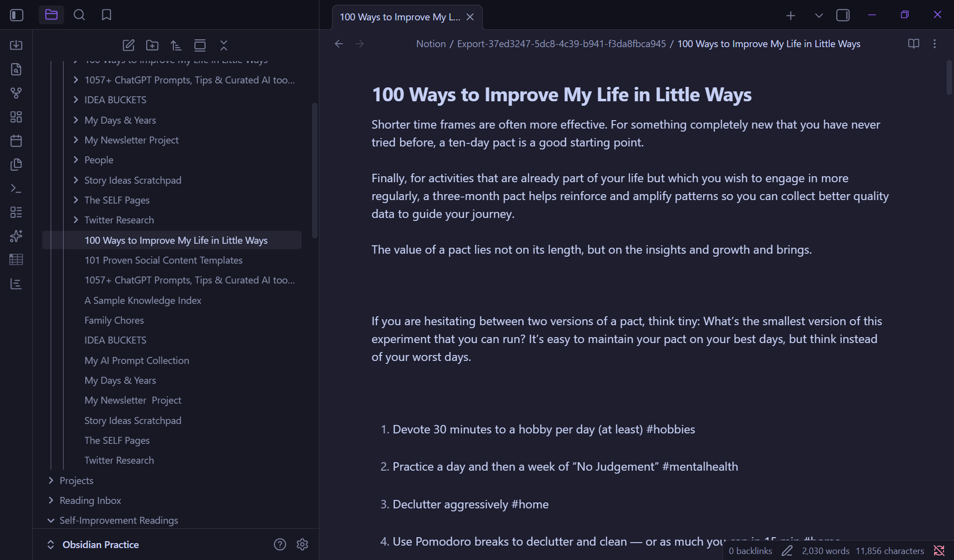Image resolution: width=954 pixels, height=560 pixels.
Task: Click the Notion breadcrumb link
Action: click(x=431, y=44)
